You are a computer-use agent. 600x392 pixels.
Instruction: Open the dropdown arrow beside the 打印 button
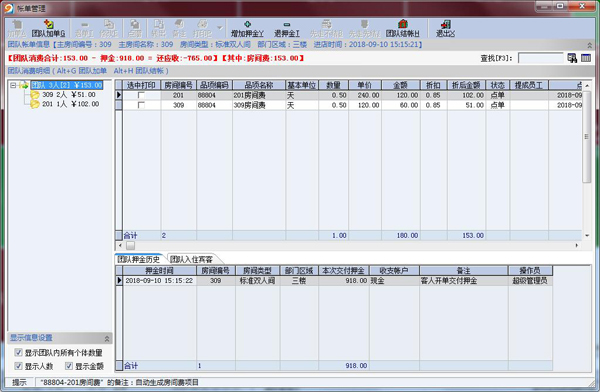220,28
